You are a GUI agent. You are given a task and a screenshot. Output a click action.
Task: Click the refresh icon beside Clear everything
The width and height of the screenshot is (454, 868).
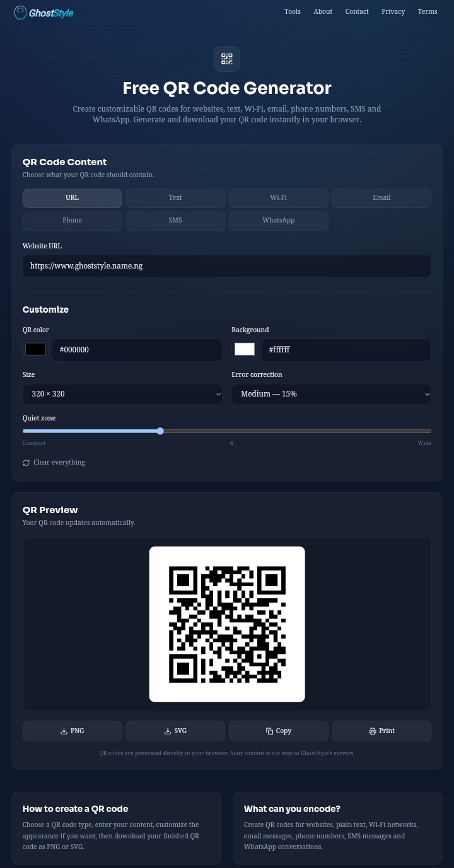click(26, 463)
